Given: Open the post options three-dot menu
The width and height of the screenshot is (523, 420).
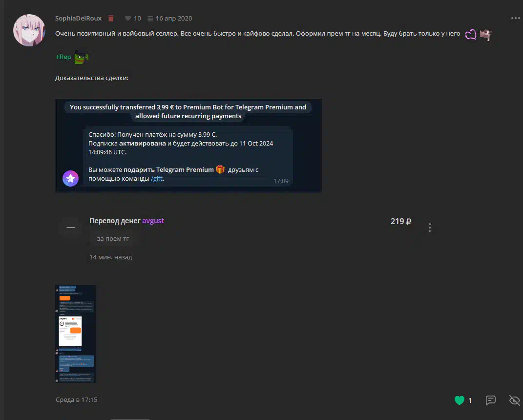Looking at the screenshot, I should 515,18.
